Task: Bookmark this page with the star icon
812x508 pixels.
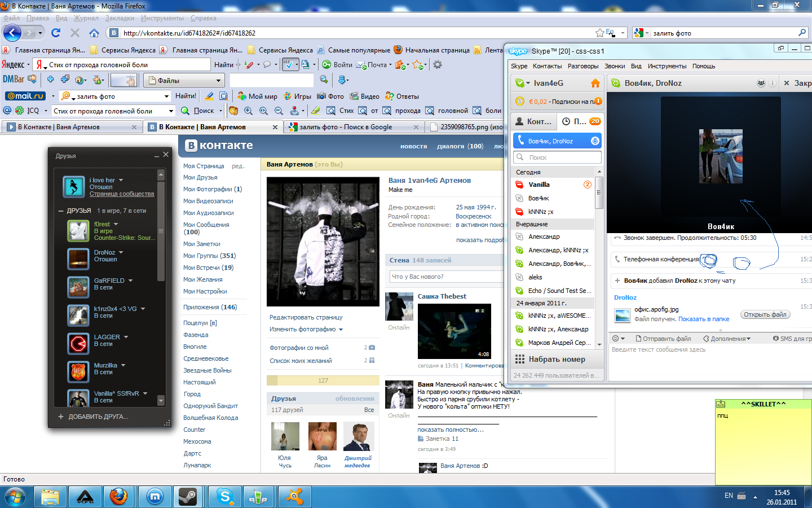Action: 600,33
